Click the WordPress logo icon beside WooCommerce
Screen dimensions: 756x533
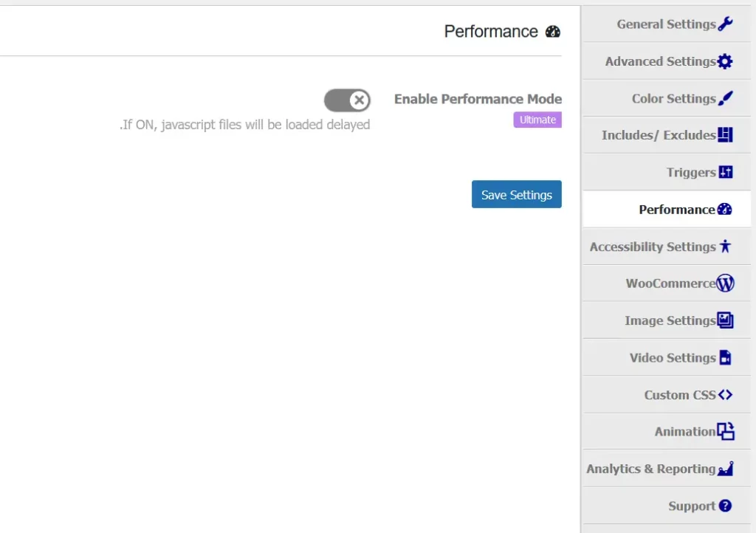[x=725, y=283]
